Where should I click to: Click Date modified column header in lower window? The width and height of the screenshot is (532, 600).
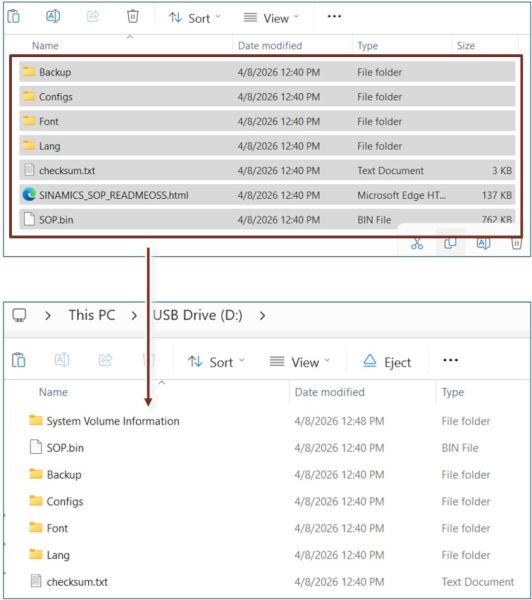tap(330, 392)
